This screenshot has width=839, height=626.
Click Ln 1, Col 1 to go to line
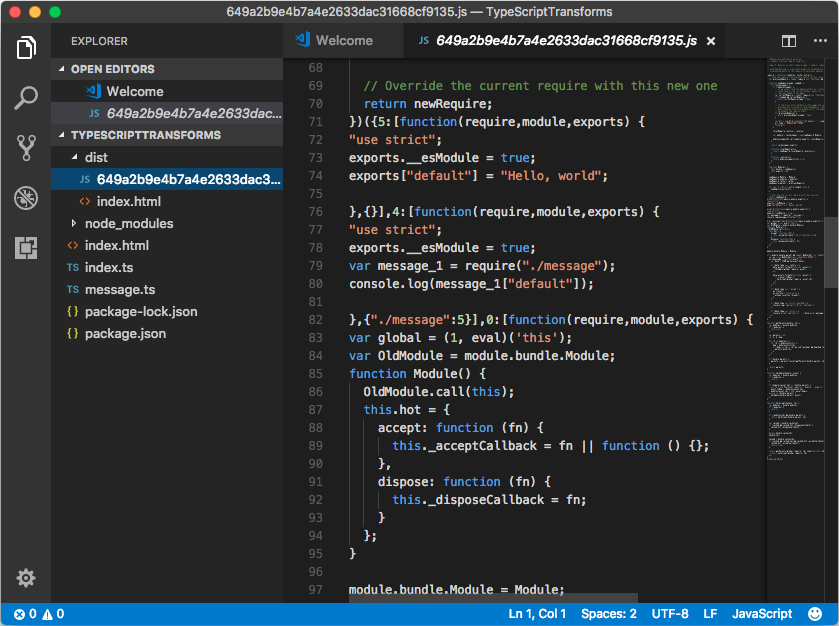pyautogui.click(x=537, y=614)
